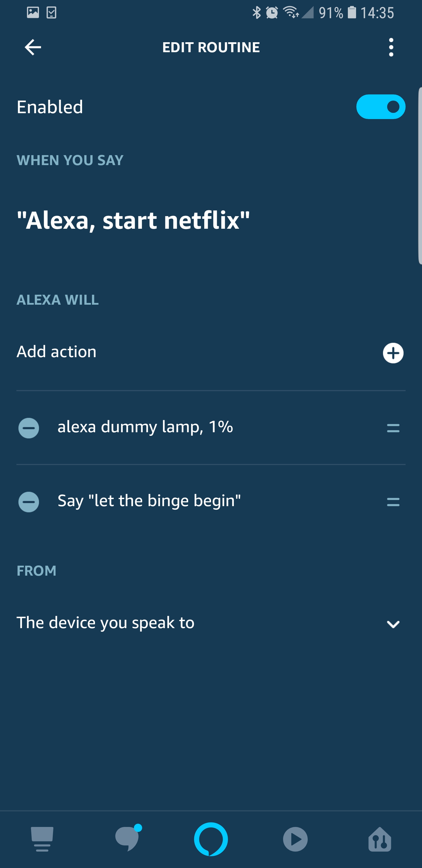Open the Devices tab

(x=380, y=839)
